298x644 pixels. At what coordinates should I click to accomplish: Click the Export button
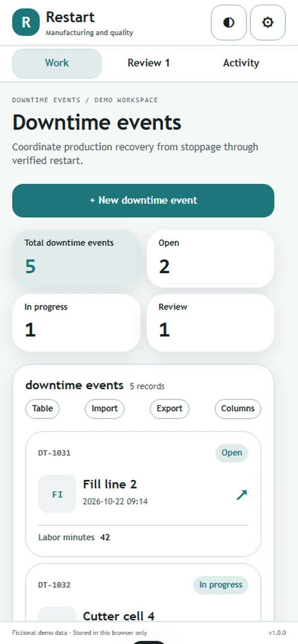[x=169, y=409]
